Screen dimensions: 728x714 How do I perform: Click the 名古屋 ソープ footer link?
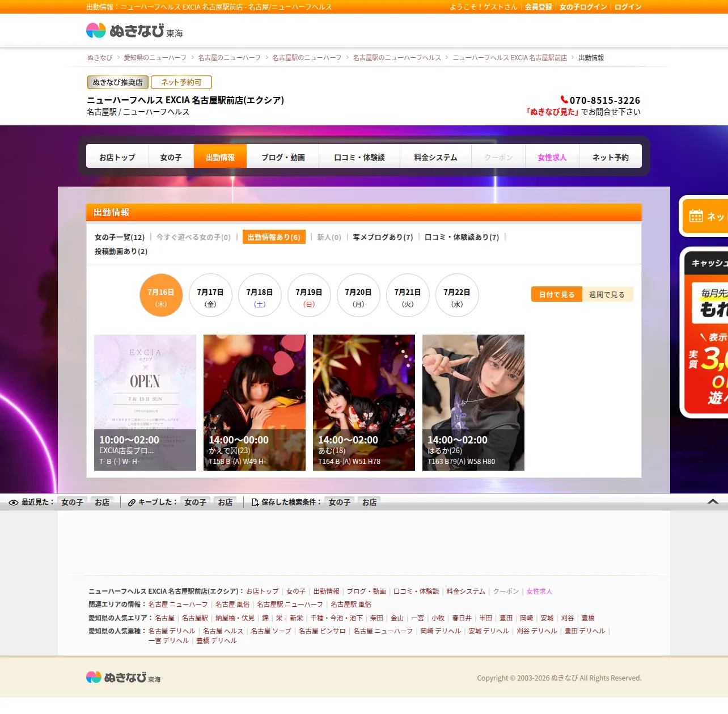(271, 631)
